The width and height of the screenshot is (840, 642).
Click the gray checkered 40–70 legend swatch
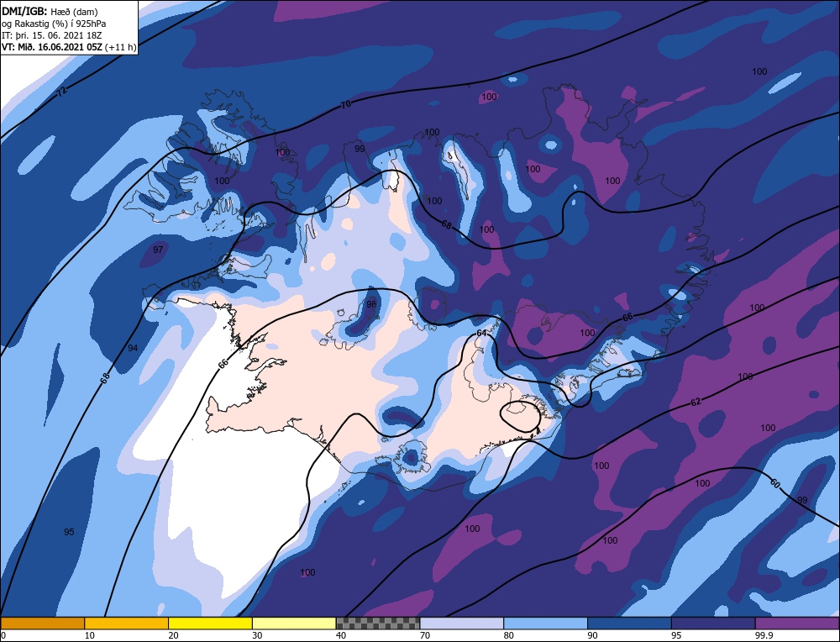tap(378, 624)
